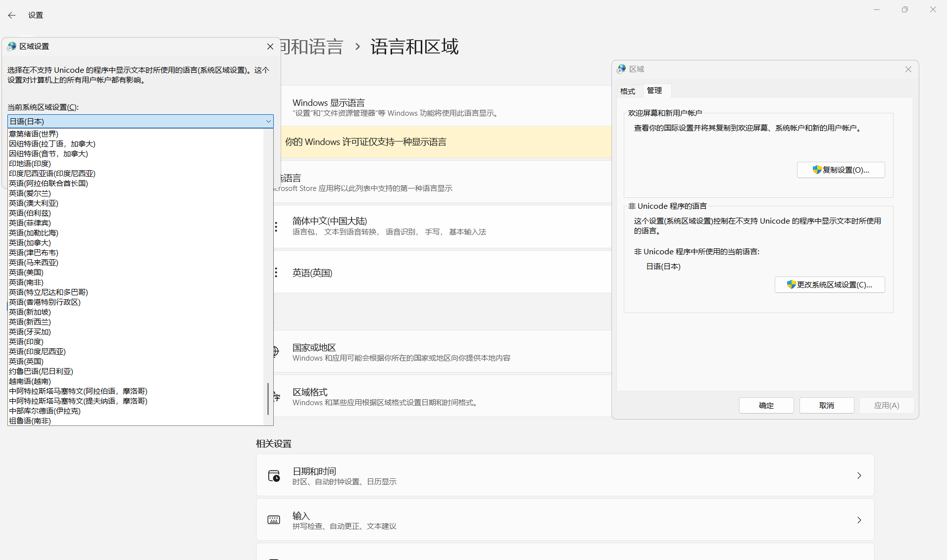The width and height of the screenshot is (947, 560).
Task: Click the three-dot menu beside 简体中文(中国大陆)
Action: 276,226
